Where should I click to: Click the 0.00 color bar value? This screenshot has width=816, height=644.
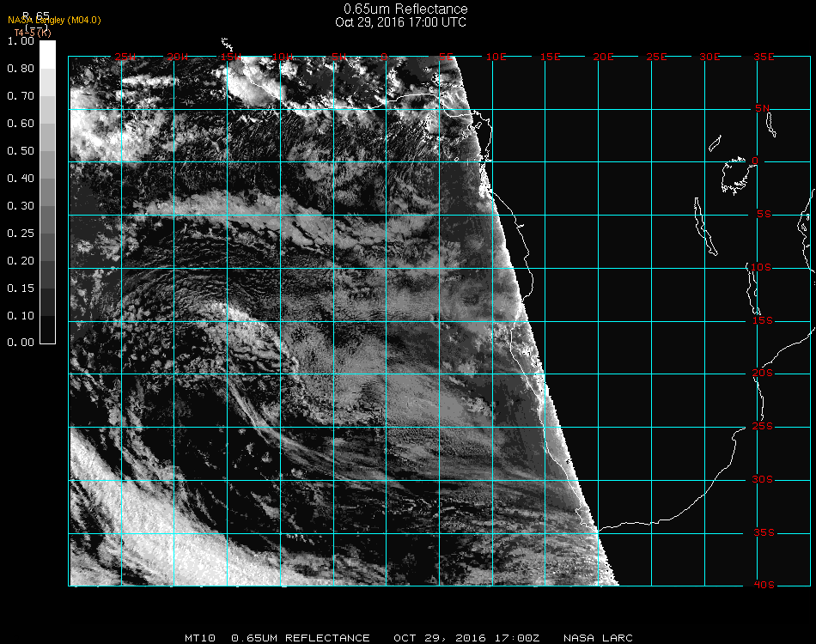pos(21,343)
